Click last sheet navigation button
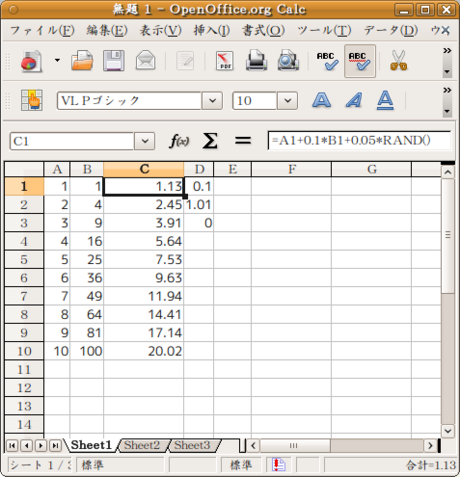 (55, 446)
